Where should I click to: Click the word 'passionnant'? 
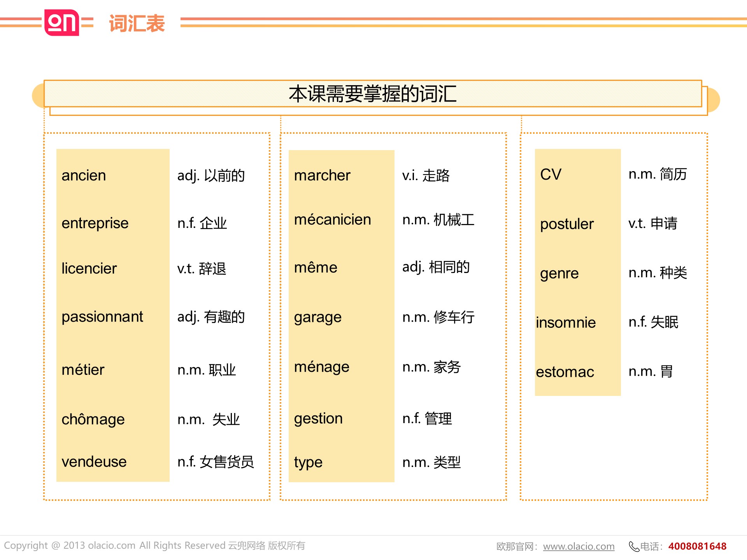[102, 317]
